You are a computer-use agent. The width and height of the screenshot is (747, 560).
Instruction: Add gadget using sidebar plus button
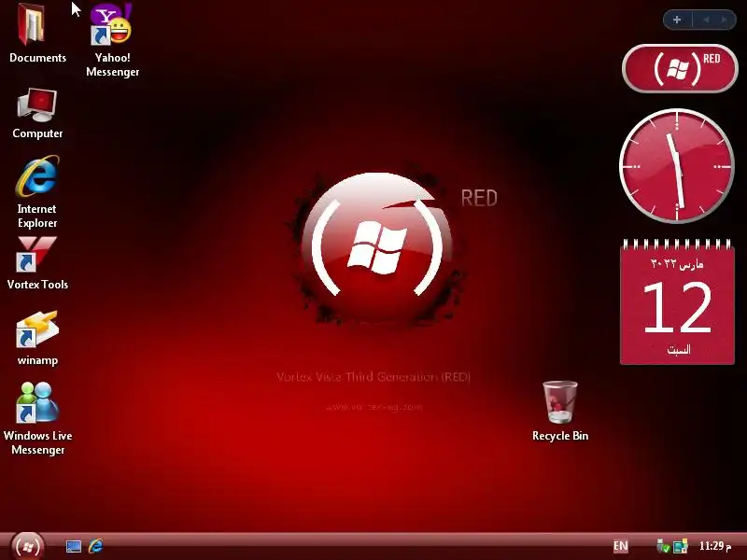pyautogui.click(x=677, y=20)
